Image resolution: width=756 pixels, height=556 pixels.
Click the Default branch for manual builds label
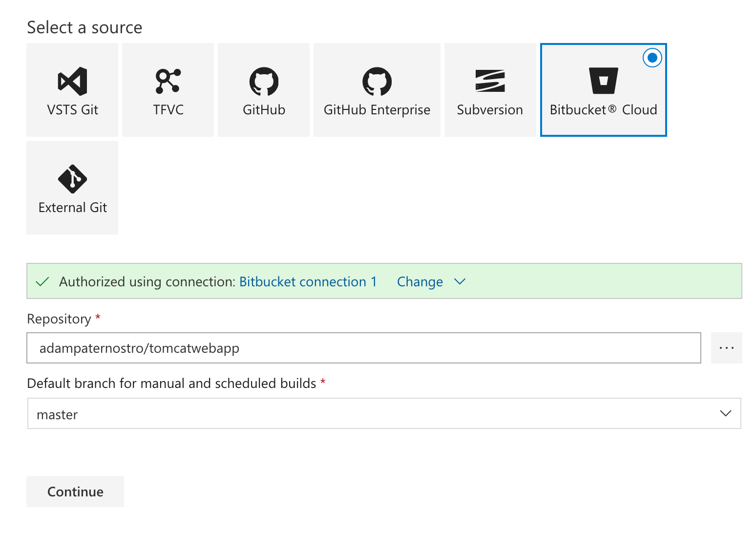click(x=172, y=384)
